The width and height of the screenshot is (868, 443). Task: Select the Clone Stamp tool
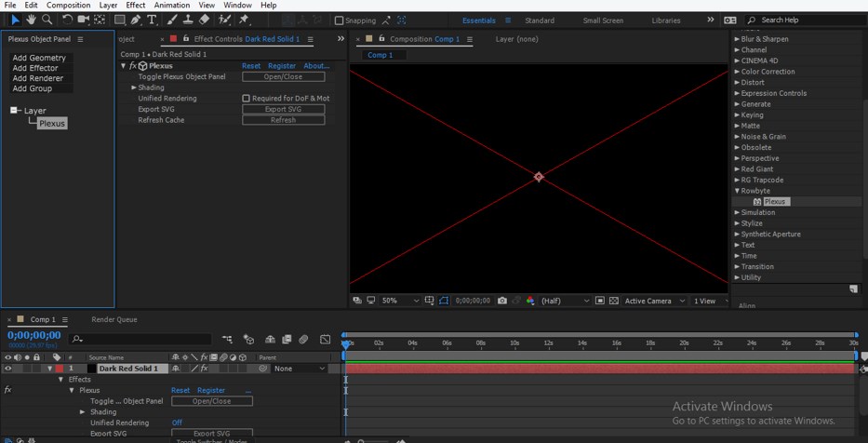pyautogui.click(x=188, y=20)
